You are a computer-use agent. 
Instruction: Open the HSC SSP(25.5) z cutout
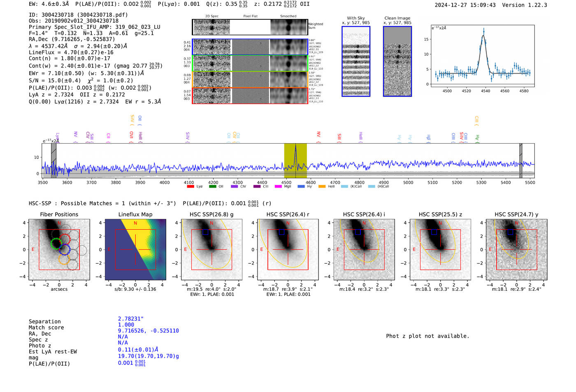pos(440,250)
